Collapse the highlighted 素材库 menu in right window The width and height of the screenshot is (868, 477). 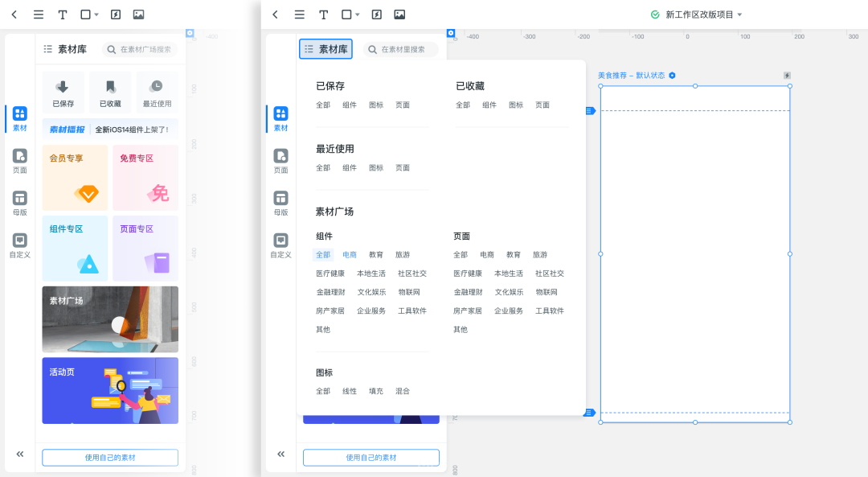[326, 49]
